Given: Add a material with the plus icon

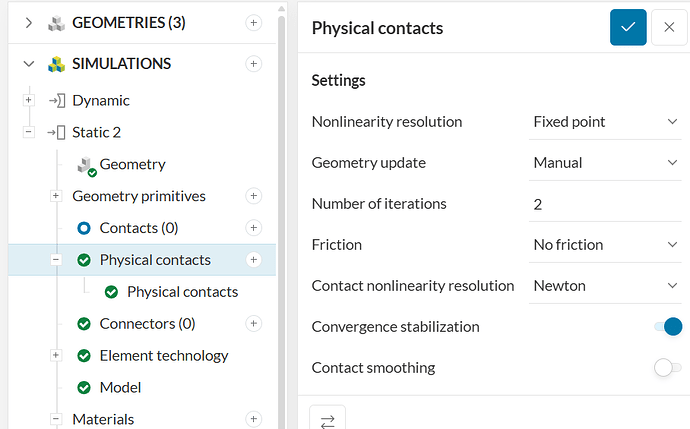Looking at the screenshot, I should (x=254, y=419).
